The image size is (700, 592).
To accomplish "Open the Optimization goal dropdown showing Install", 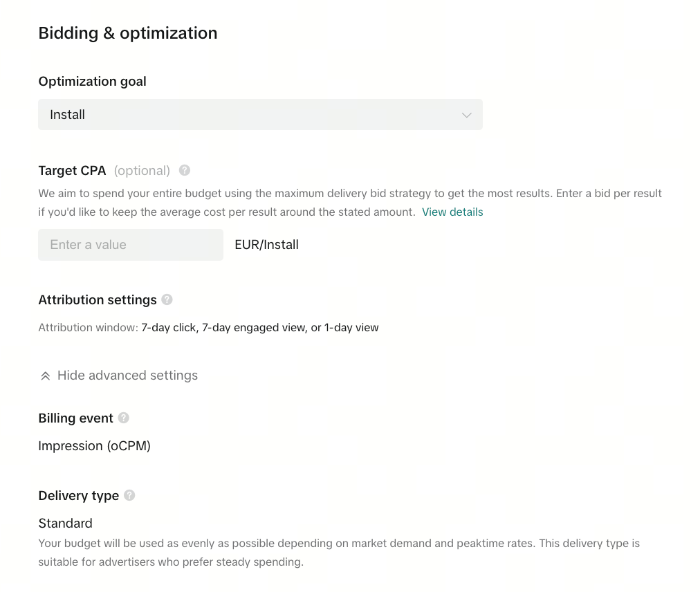I will (260, 115).
